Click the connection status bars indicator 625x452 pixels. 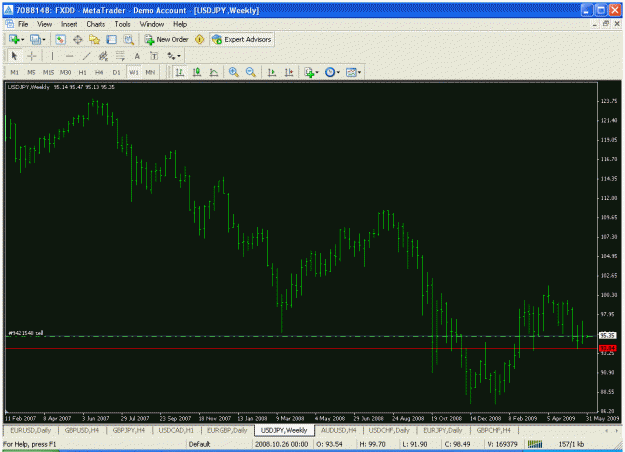(535, 444)
